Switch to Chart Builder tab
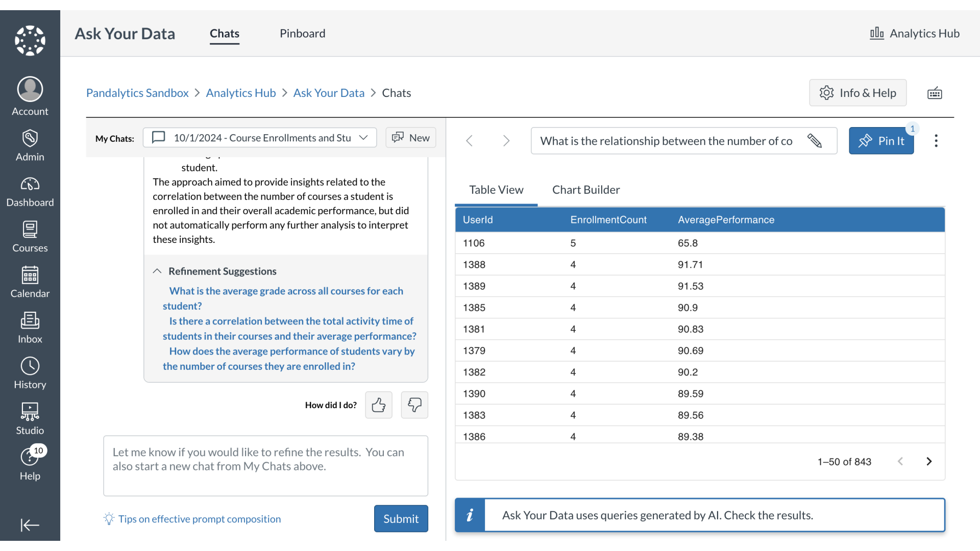The width and height of the screenshot is (980, 551). pyautogui.click(x=585, y=189)
